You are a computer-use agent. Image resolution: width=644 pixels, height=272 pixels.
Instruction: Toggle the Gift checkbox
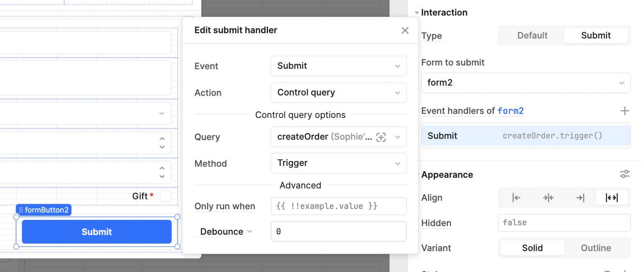165,196
